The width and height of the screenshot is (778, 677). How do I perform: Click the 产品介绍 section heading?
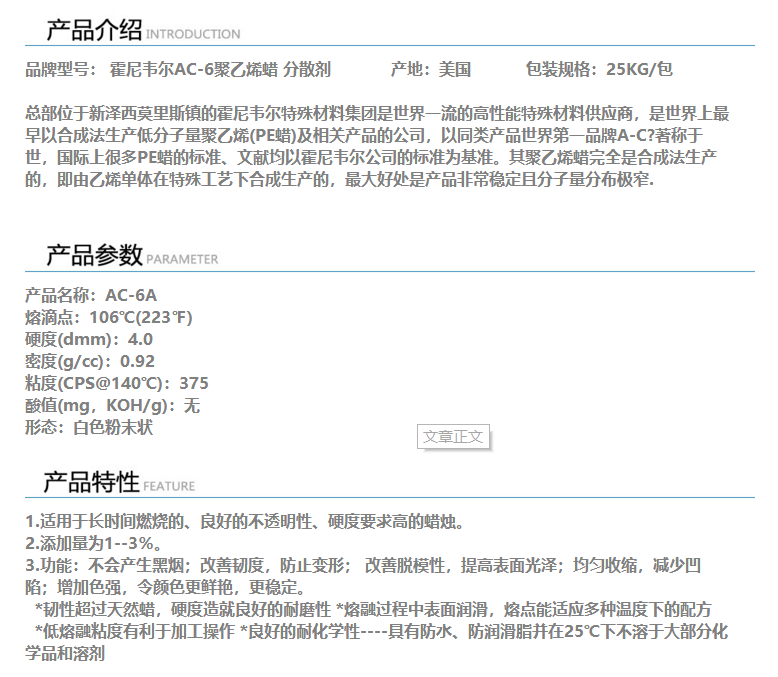pyautogui.click(x=94, y=30)
